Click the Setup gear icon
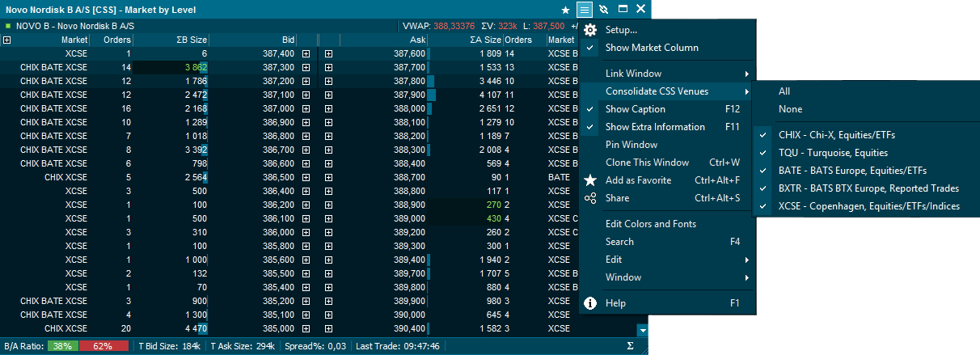This screenshot has width=980, height=355. click(x=590, y=30)
